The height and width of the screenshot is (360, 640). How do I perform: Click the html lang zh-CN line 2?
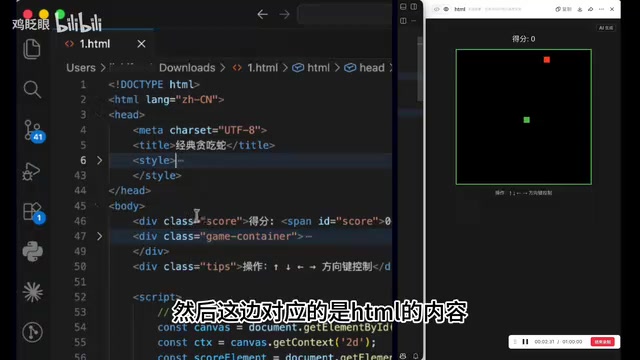coord(166,100)
